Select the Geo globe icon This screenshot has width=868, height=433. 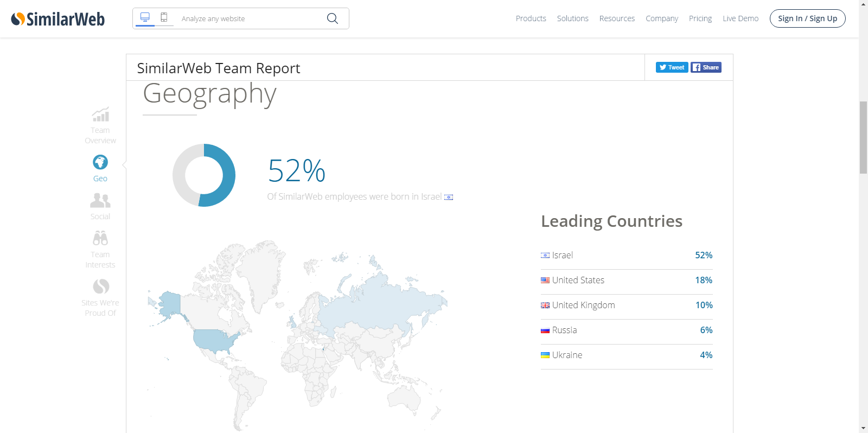coord(100,162)
